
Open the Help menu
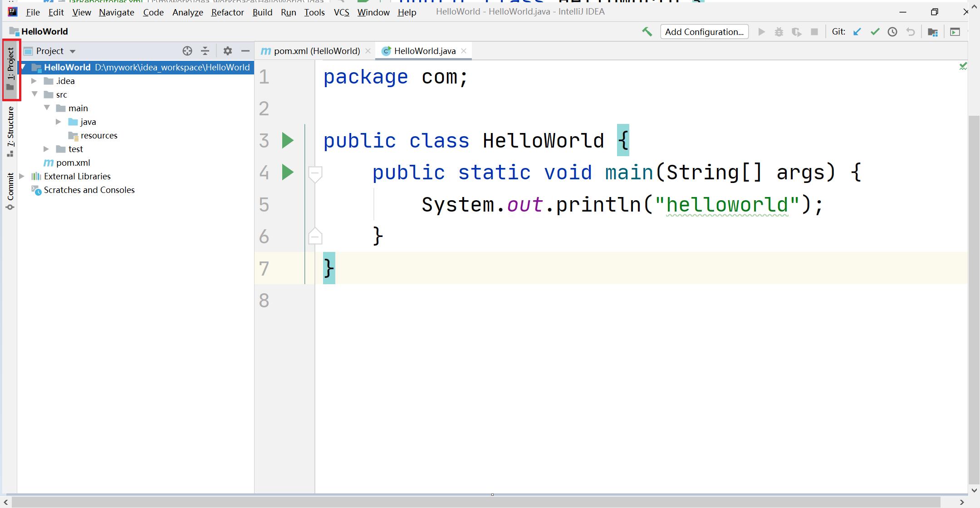407,12
